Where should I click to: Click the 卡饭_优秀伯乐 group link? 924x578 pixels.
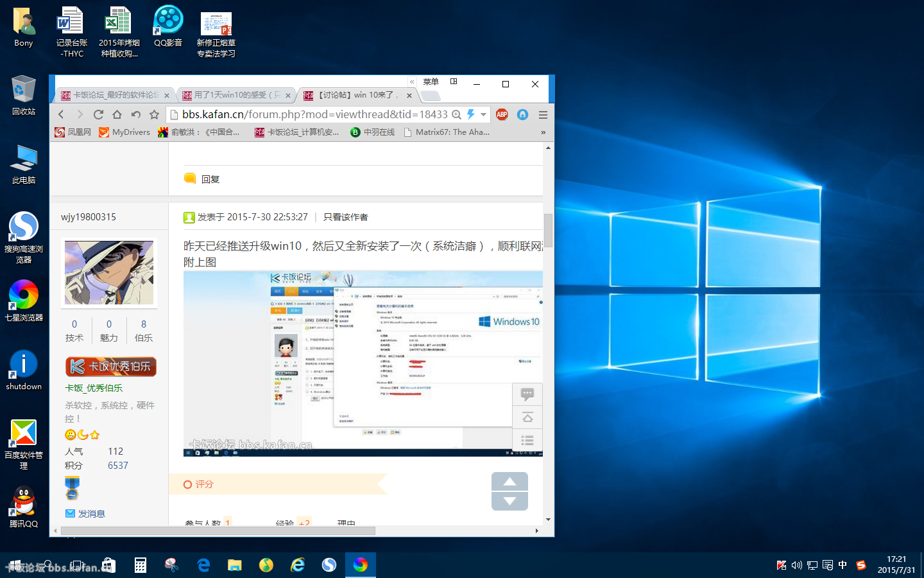coord(94,388)
